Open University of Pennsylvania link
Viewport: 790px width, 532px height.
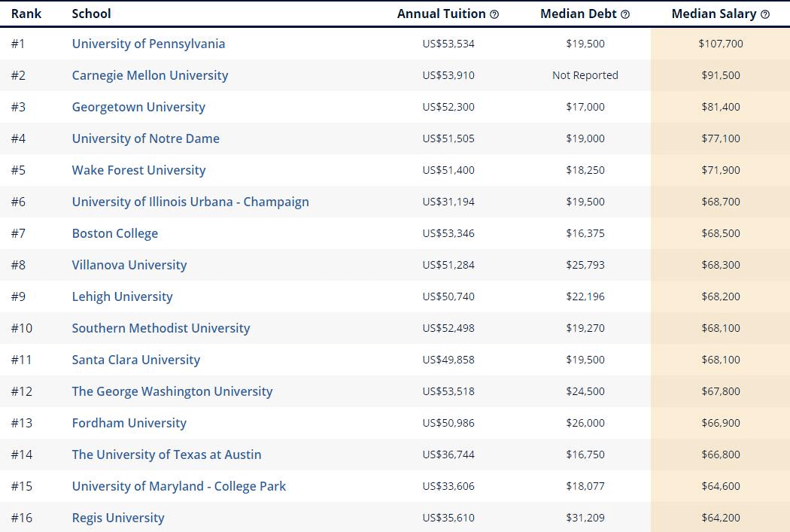148,44
